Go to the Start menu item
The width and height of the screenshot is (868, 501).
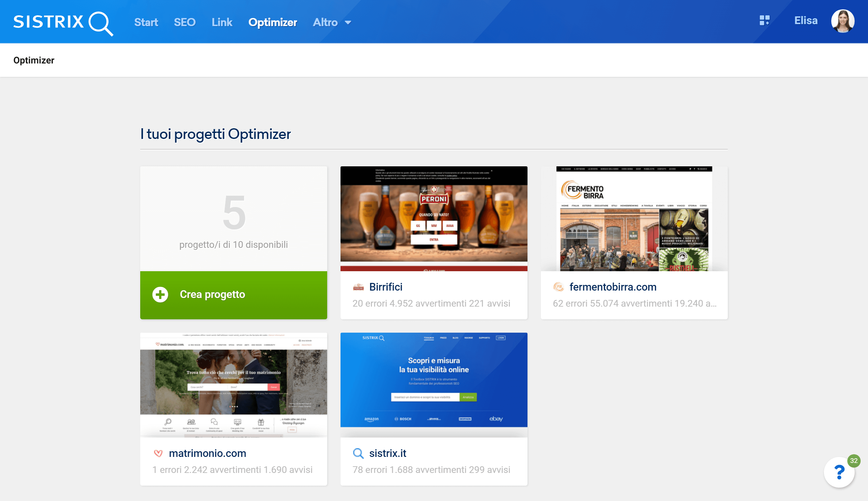pos(146,23)
